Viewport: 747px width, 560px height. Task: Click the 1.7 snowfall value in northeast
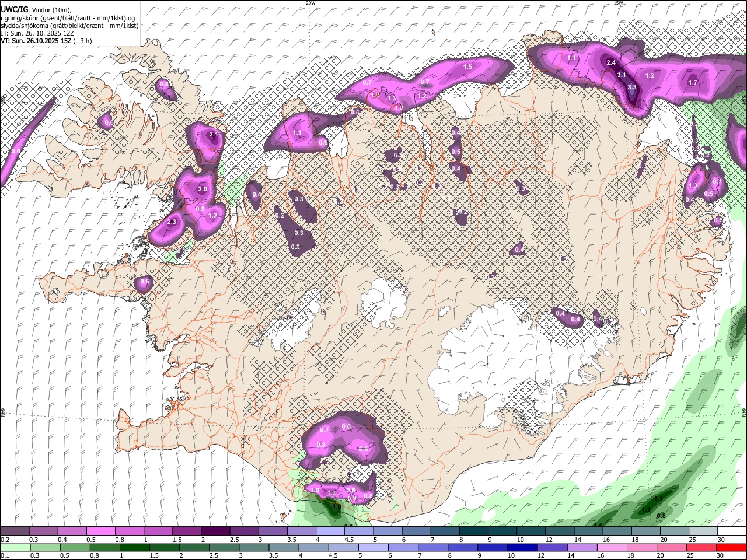(693, 82)
